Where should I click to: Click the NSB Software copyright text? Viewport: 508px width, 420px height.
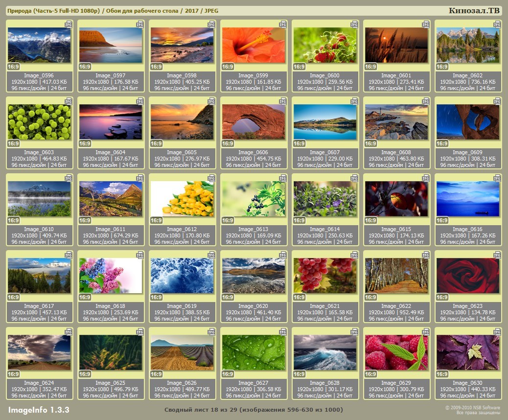pos(472,407)
